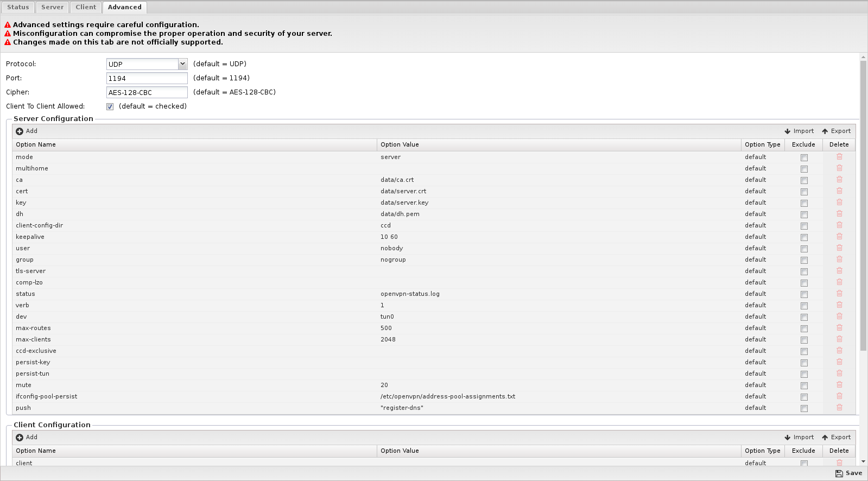Remove ifconfig-pool-persist using trash icon
The width and height of the screenshot is (868, 481).
pos(839,396)
